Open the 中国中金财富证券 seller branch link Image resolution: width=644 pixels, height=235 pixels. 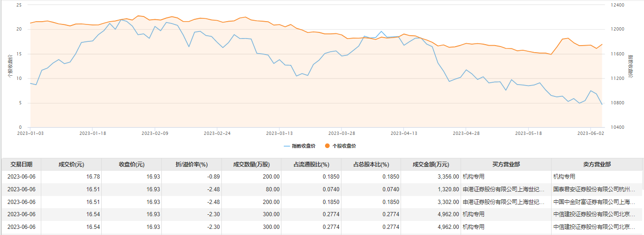pyautogui.click(x=594, y=202)
